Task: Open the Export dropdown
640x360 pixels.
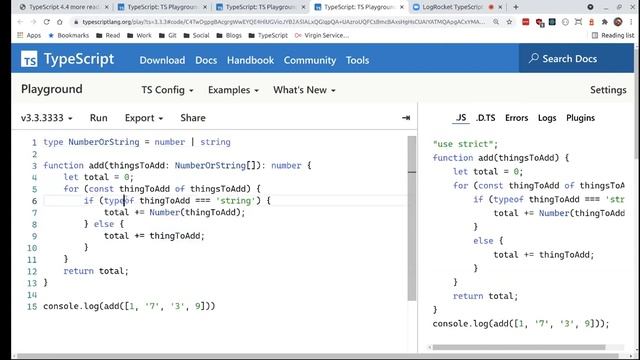Action: pos(144,118)
